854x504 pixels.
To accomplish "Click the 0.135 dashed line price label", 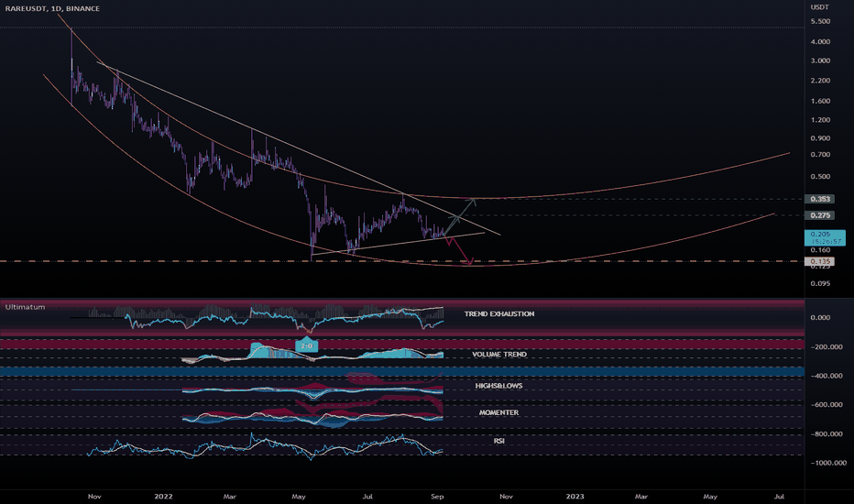I will (820, 261).
